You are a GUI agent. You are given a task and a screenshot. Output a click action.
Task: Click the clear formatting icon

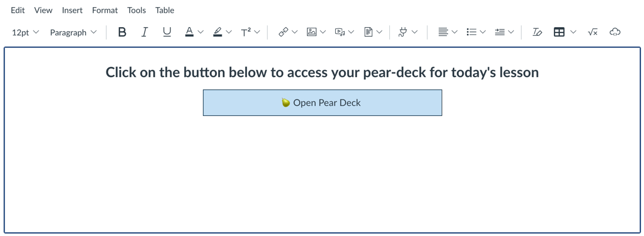pyautogui.click(x=537, y=32)
